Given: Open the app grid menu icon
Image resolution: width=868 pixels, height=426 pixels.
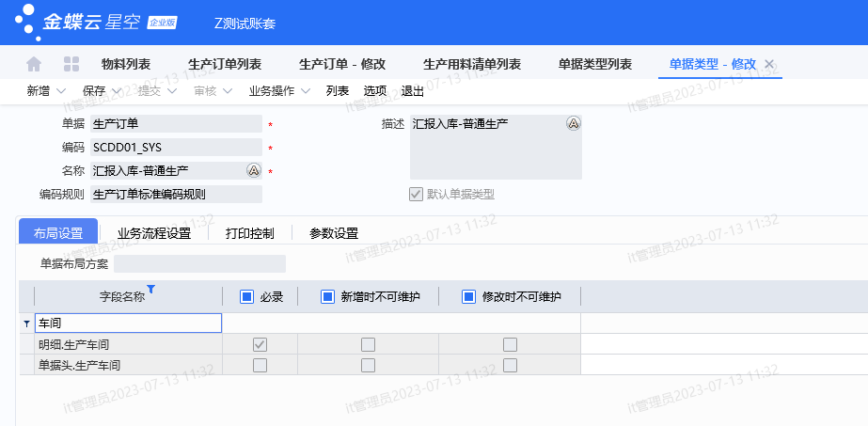Looking at the screenshot, I should (71, 64).
